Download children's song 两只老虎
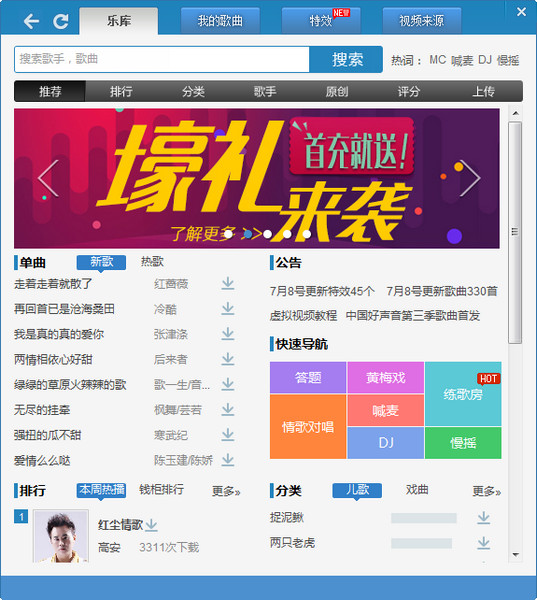 (484, 543)
